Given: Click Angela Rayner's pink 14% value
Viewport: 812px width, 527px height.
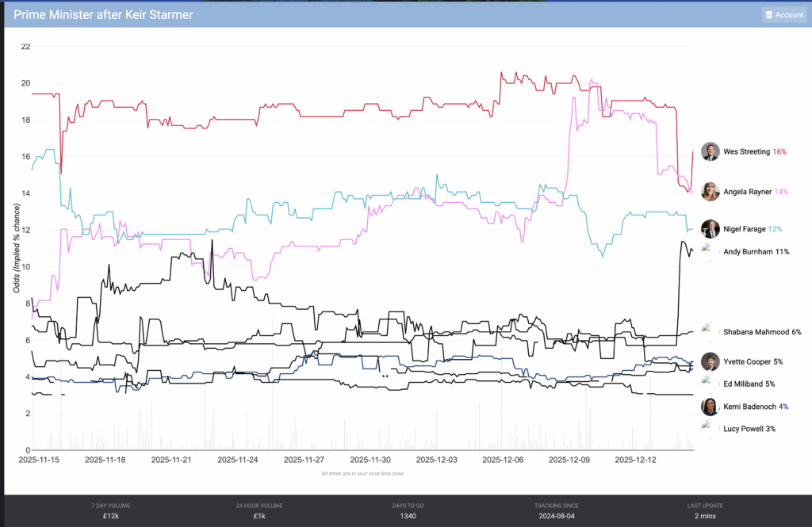Looking at the screenshot, I should pyautogui.click(x=781, y=192).
